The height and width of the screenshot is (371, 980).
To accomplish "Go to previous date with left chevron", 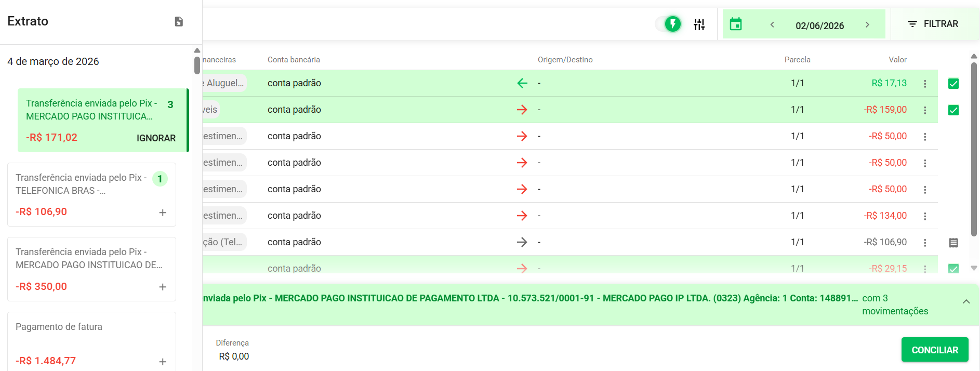I will pyautogui.click(x=772, y=24).
